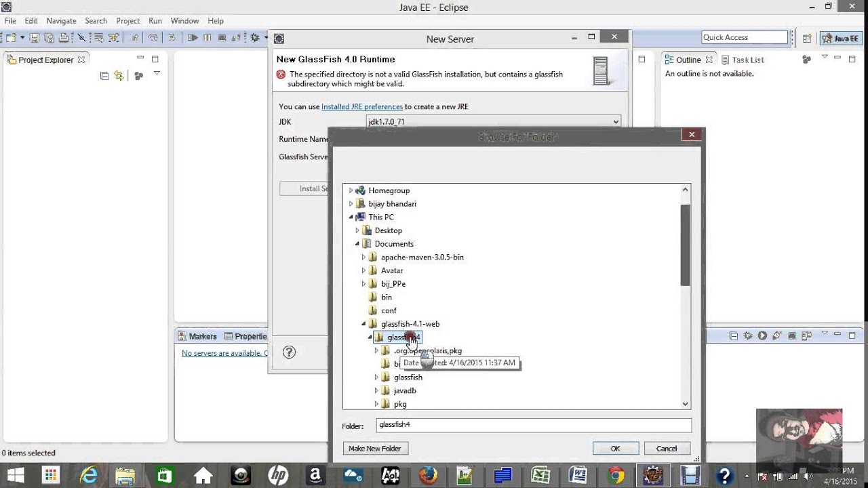The image size is (868, 488).
Task: Open the Run menu
Action: point(155,21)
